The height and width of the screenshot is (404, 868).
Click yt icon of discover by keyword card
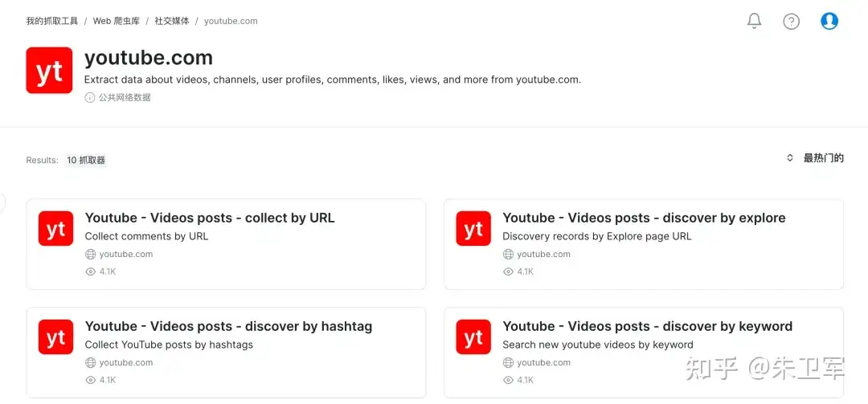473,337
